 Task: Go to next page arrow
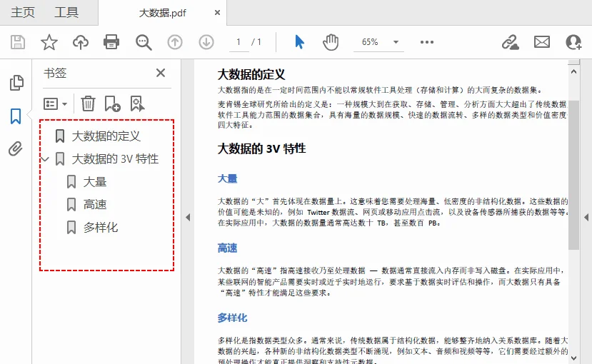pyautogui.click(x=206, y=42)
